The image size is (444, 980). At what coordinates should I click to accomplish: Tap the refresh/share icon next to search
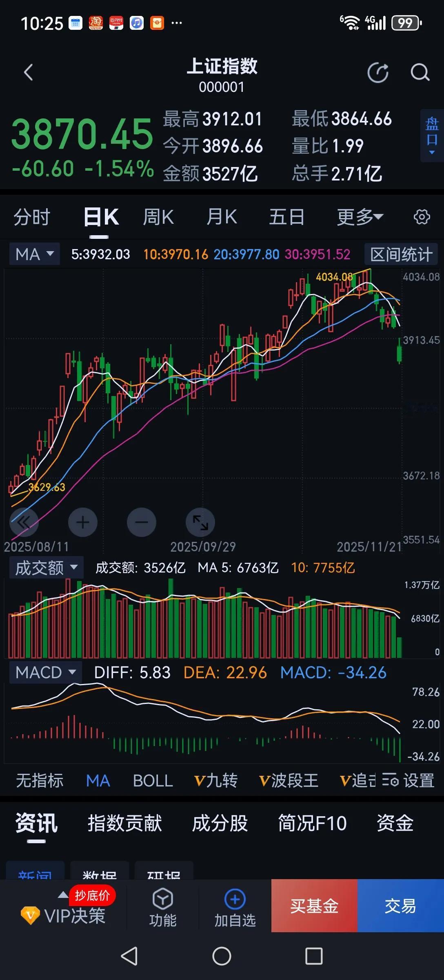click(378, 73)
